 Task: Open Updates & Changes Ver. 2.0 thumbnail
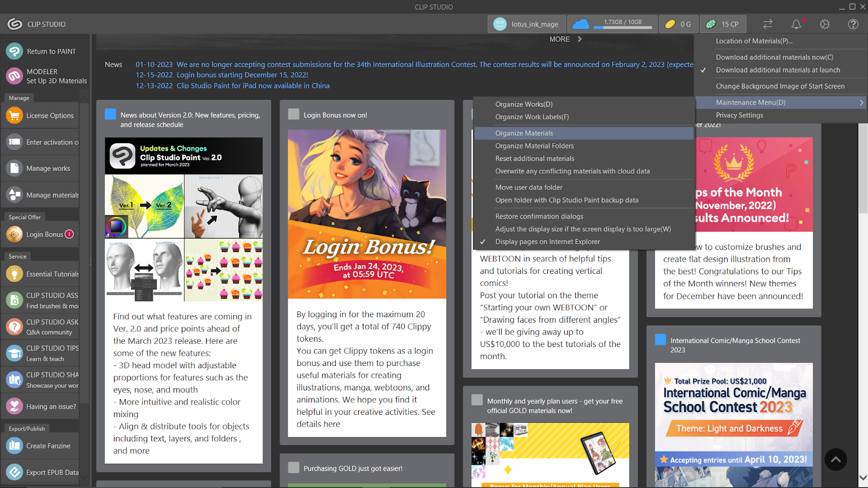(184, 220)
